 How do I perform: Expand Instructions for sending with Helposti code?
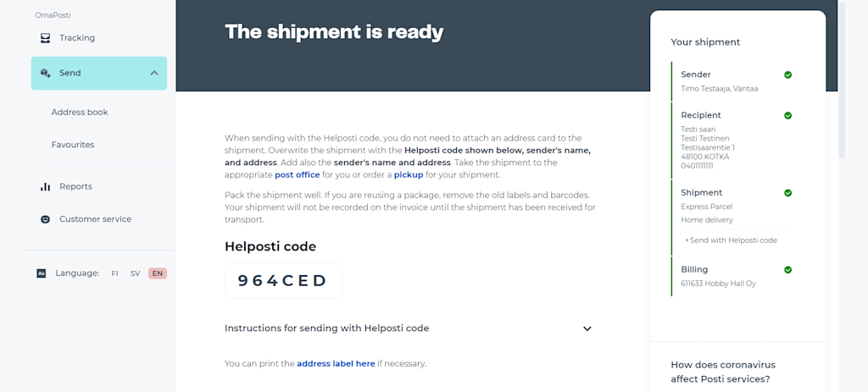pyautogui.click(x=409, y=329)
